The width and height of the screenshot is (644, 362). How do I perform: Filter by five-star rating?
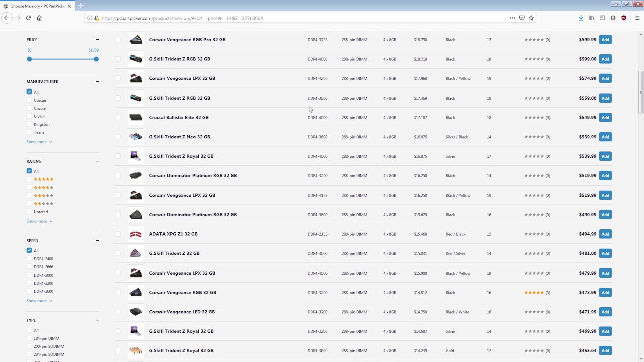(x=29, y=179)
